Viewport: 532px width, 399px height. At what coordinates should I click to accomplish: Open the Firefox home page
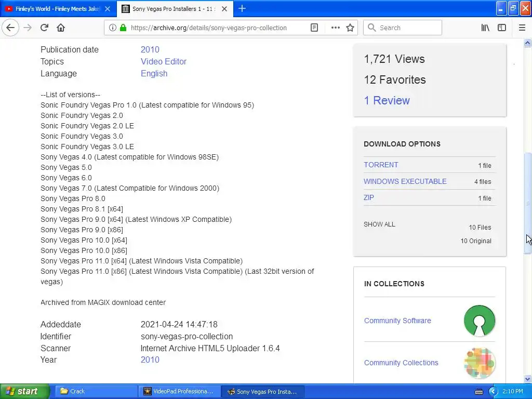point(61,28)
